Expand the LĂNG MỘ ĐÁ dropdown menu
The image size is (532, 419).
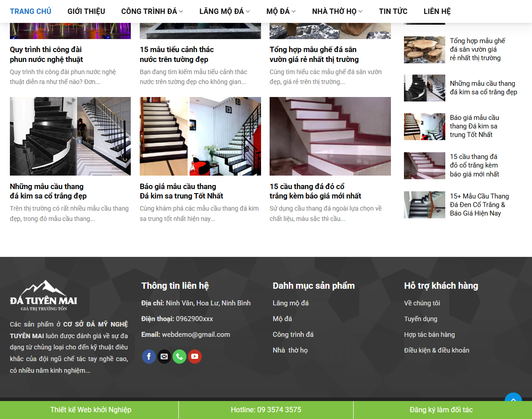[x=223, y=11]
